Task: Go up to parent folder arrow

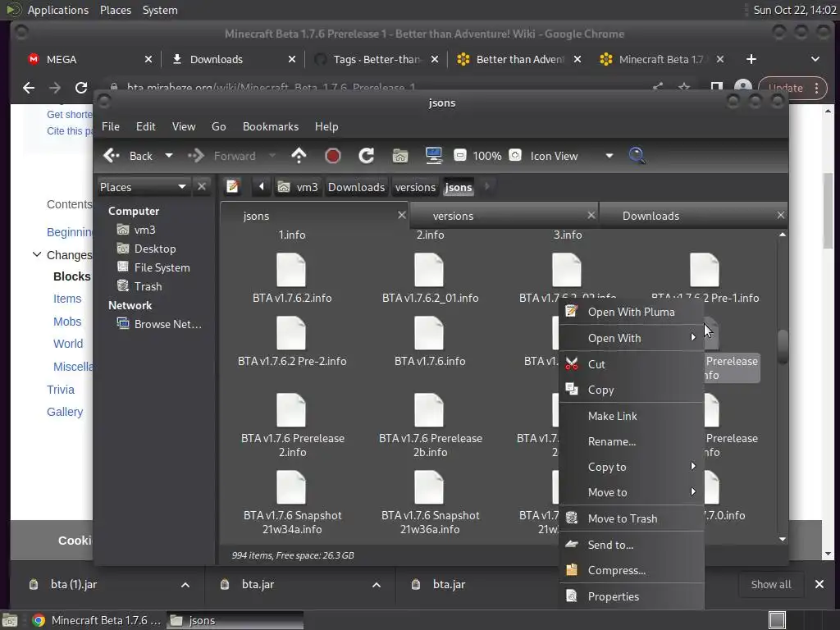Action: (299, 156)
